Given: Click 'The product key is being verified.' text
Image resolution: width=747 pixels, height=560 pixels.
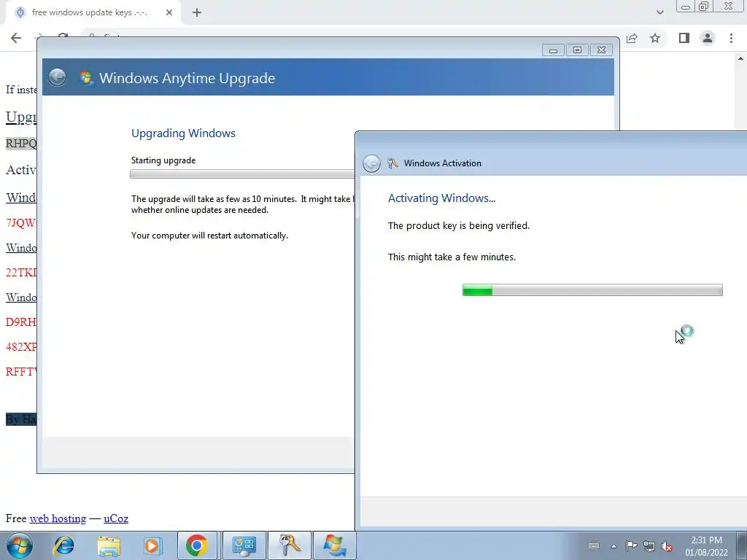Looking at the screenshot, I should click(x=458, y=226).
